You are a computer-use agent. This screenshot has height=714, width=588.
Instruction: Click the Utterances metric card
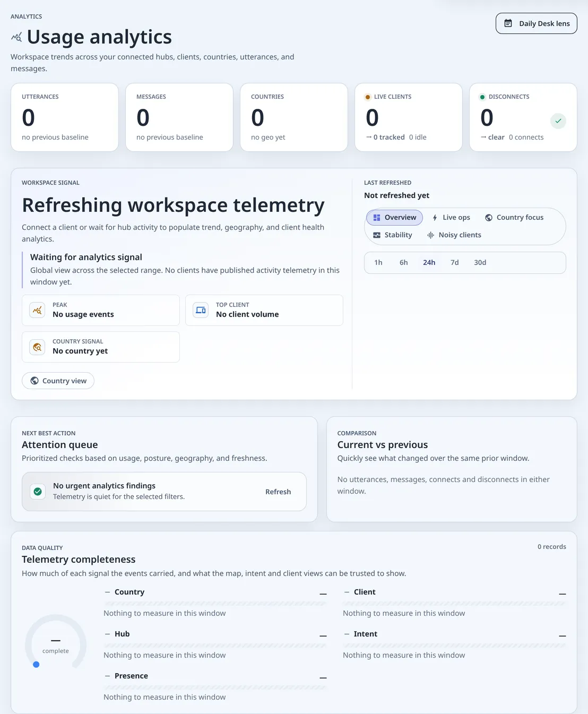click(65, 117)
